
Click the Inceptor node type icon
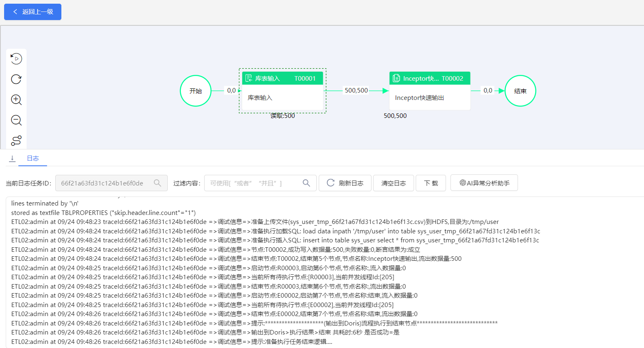point(396,78)
